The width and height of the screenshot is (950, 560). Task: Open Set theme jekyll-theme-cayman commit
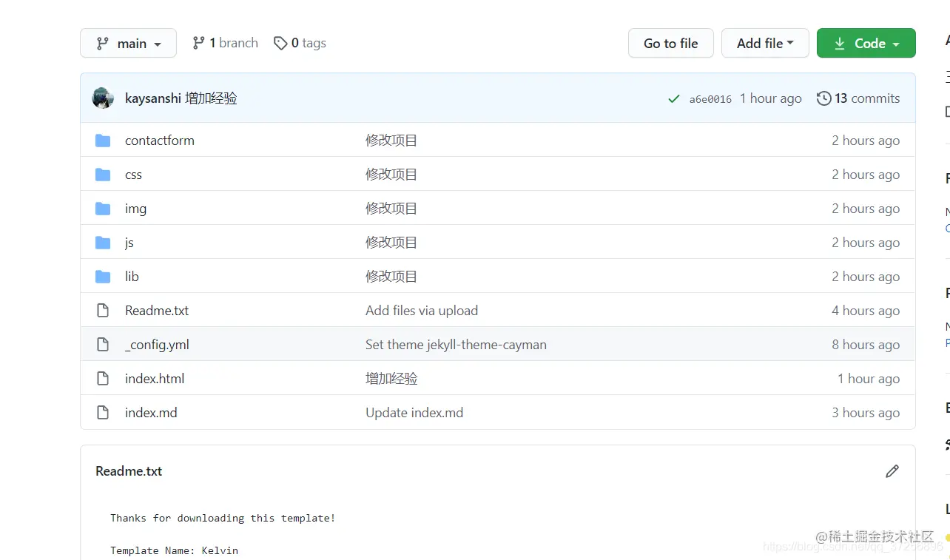pos(456,345)
